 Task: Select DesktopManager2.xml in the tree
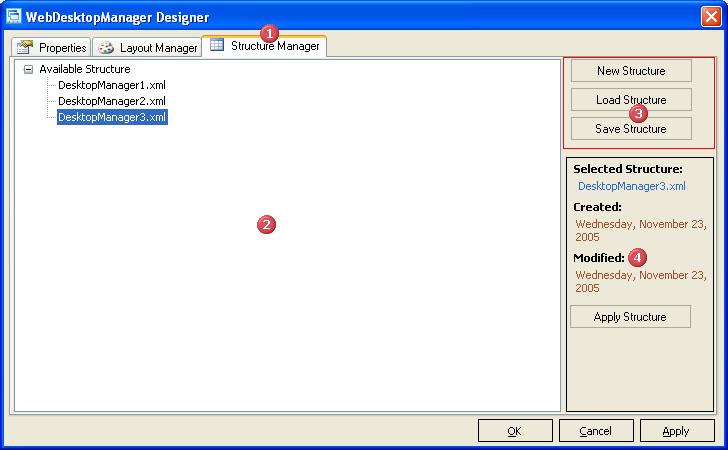pyautogui.click(x=112, y=102)
